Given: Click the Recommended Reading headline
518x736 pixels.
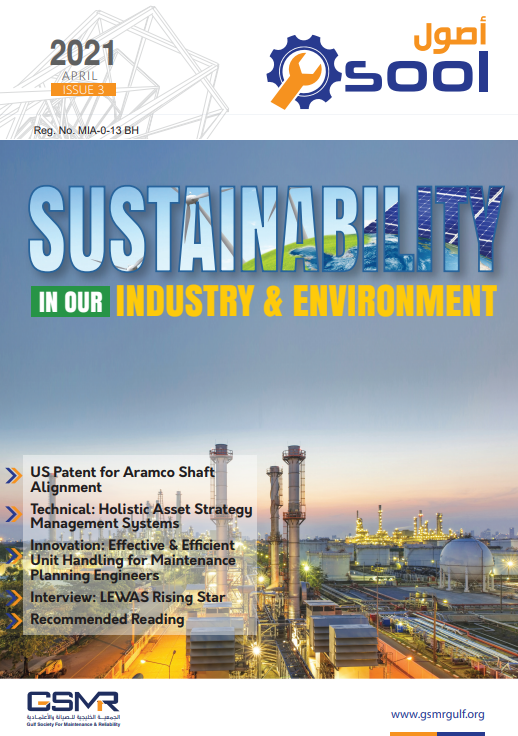Looking at the screenshot, I should pos(107,619).
